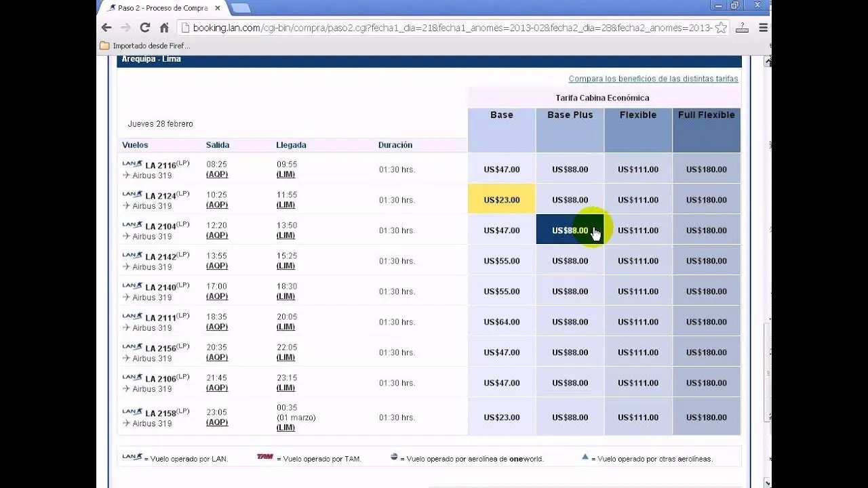Screen dimensions: 868x488
Task: Pick US$64.00 Base fare for LA 2111
Action: (502, 322)
